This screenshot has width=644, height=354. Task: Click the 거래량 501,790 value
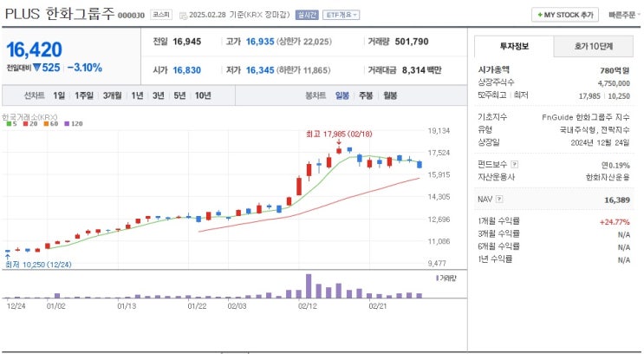pyautogui.click(x=412, y=42)
